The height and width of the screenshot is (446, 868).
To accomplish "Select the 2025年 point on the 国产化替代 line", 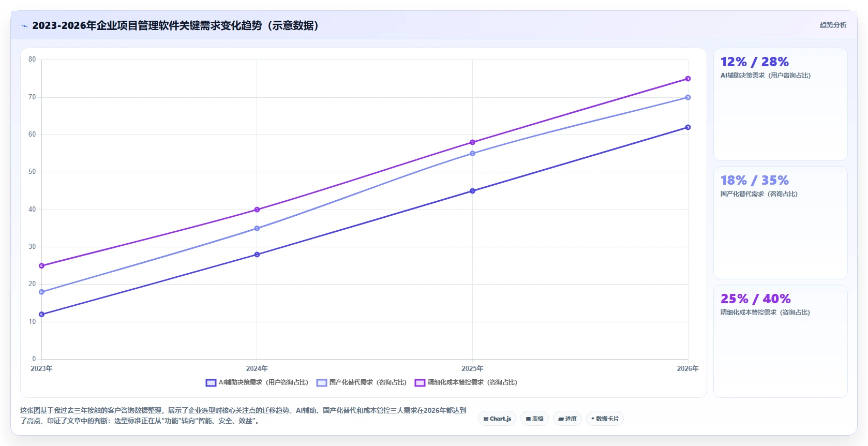I will click(x=472, y=154).
